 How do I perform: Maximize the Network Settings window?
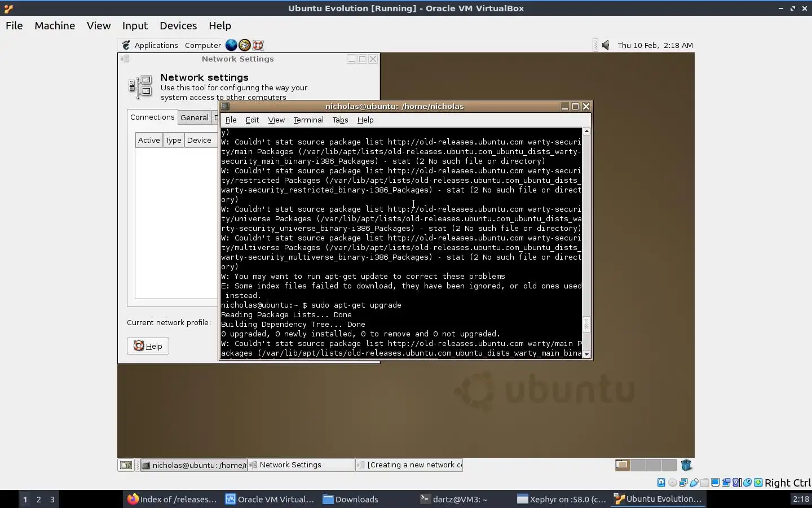362,59
